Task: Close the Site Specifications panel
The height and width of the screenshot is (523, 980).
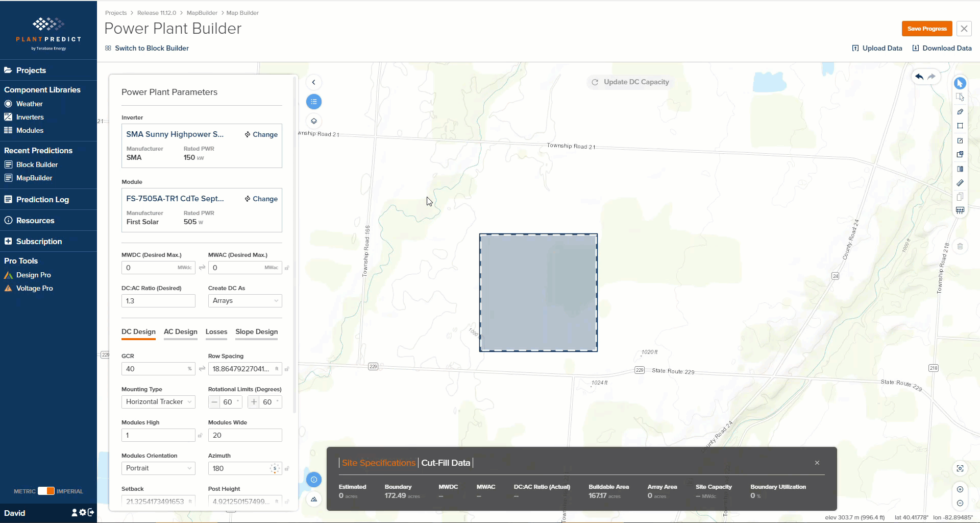Action: pos(817,463)
